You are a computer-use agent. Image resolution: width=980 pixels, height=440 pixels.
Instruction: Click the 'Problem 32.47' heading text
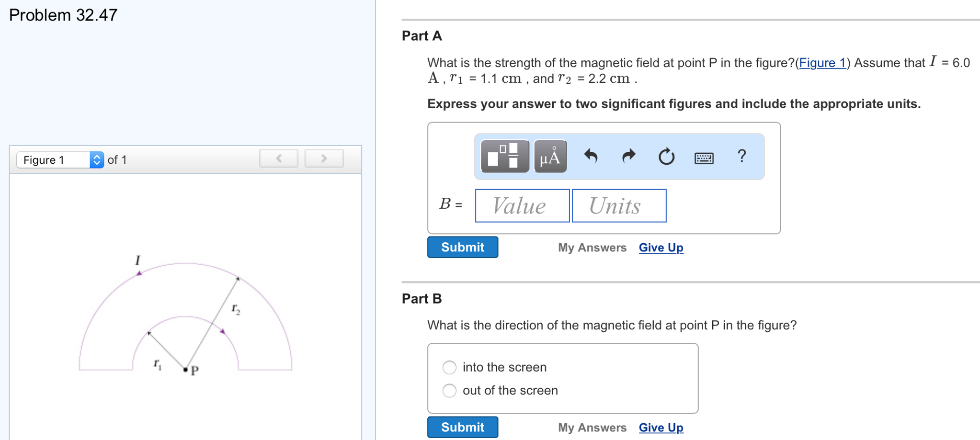[x=63, y=15]
